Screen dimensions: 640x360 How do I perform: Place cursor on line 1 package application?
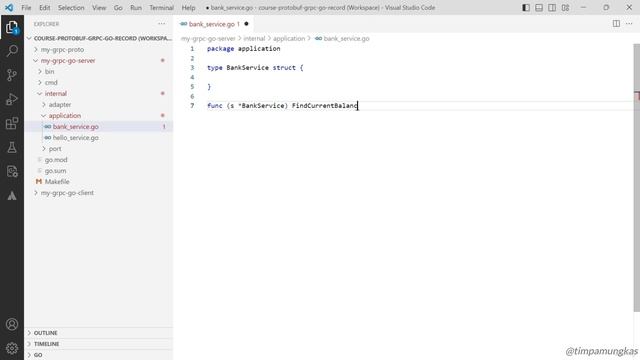tap(243, 49)
